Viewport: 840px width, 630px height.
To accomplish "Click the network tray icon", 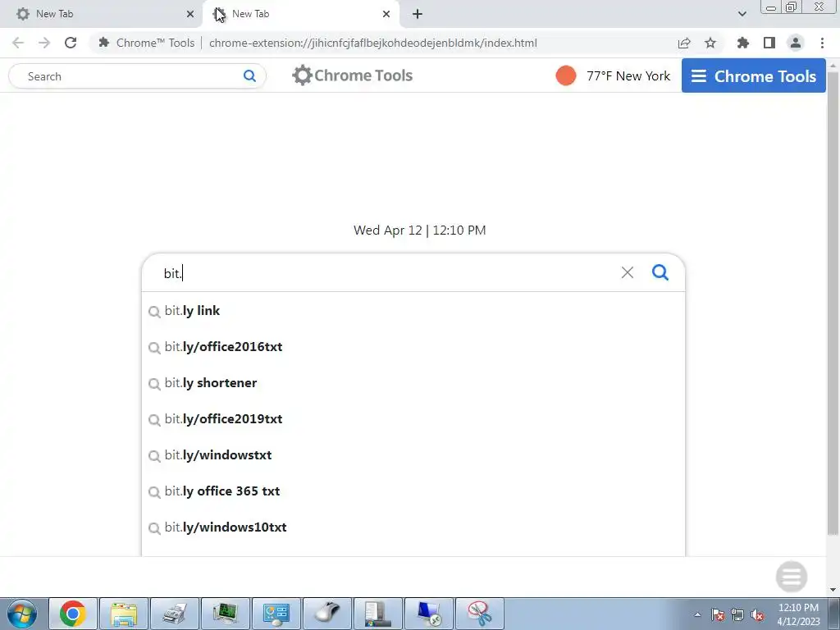I will [737, 614].
